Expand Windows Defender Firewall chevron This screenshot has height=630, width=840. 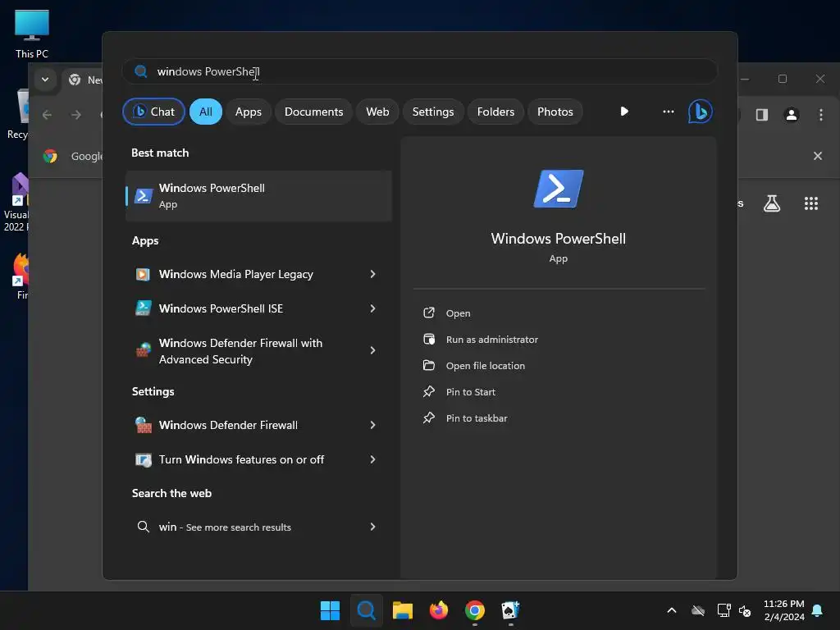tap(373, 426)
